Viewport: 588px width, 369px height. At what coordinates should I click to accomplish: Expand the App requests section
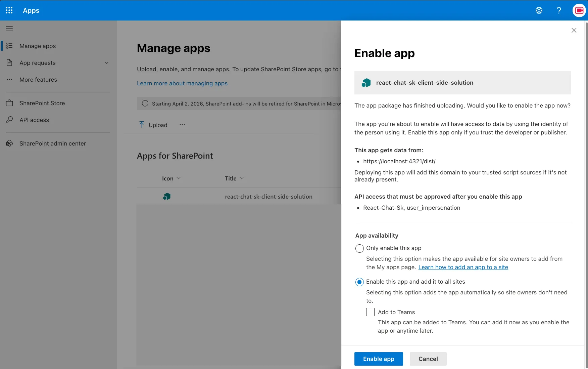coord(106,63)
